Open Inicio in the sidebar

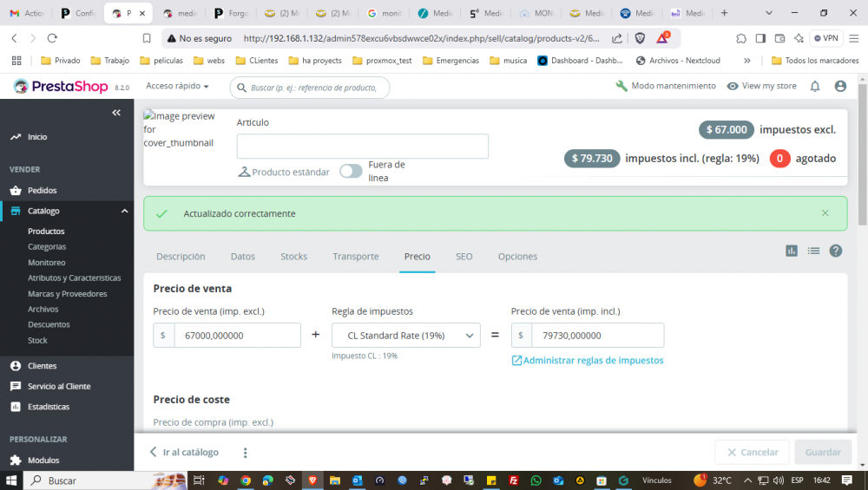[37, 137]
